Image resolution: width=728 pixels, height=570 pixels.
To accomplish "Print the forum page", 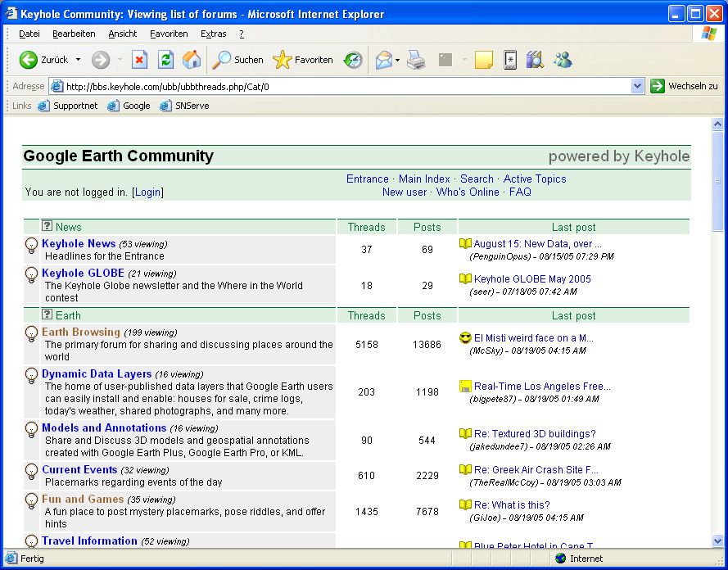I will [416, 60].
